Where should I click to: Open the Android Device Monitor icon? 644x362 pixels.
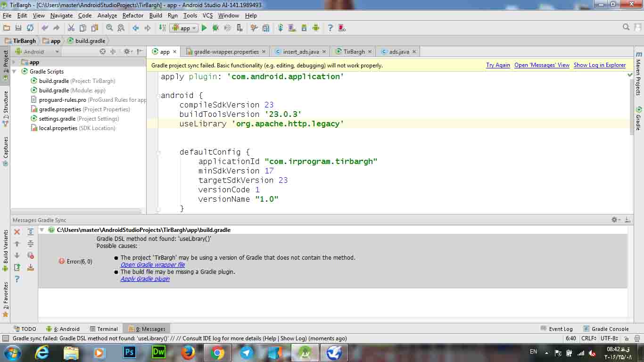pos(316,28)
